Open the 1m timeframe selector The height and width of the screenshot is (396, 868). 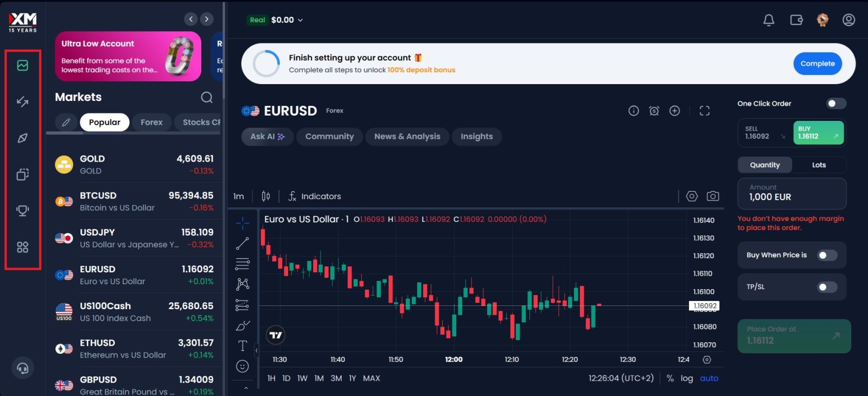click(x=239, y=196)
